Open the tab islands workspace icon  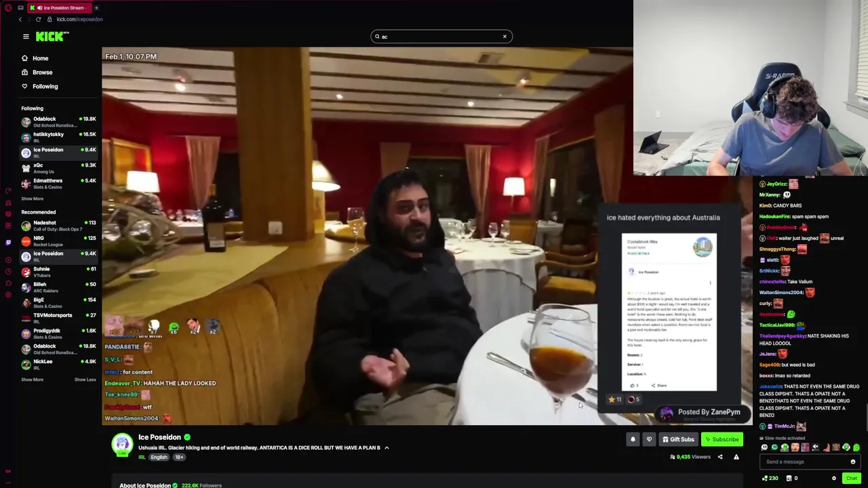pyautogui.click(x=20, y=7)
